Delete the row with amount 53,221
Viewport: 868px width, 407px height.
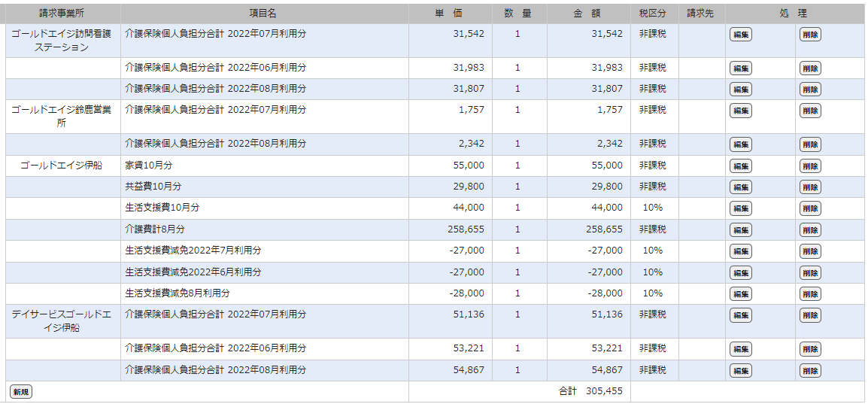click(x=810, y=349)
